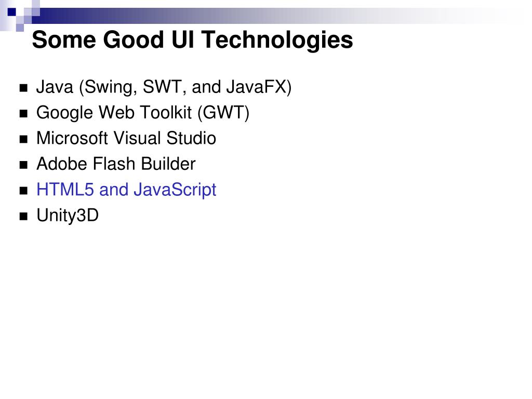Click the bullet marker beside Adobe Flash Builder
532x399 pixels.
tap(23, 165)
